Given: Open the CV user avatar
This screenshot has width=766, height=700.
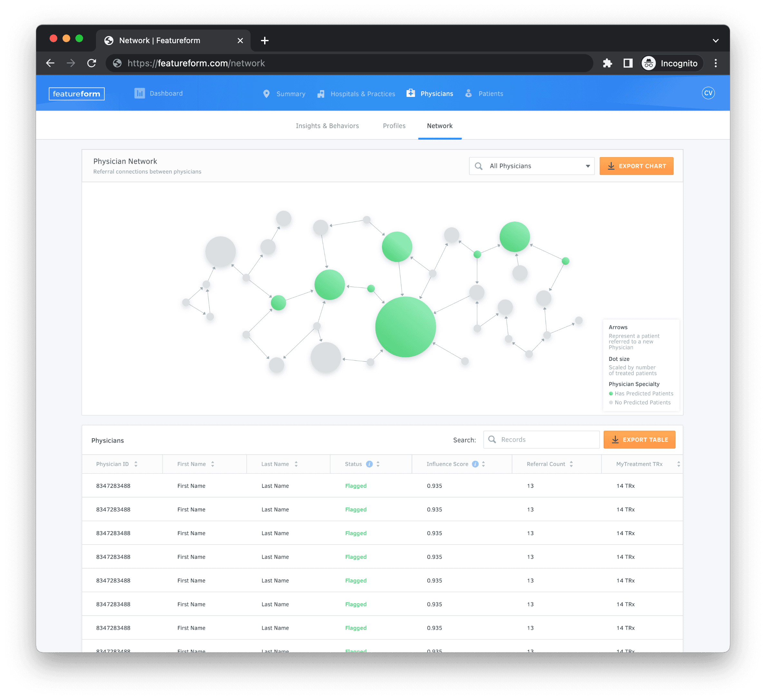Looking at the screenshot, I should click(x=708, y=93).
